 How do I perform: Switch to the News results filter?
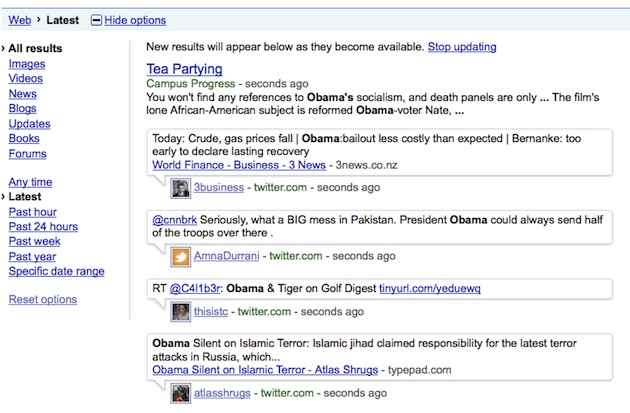[22, 94]
